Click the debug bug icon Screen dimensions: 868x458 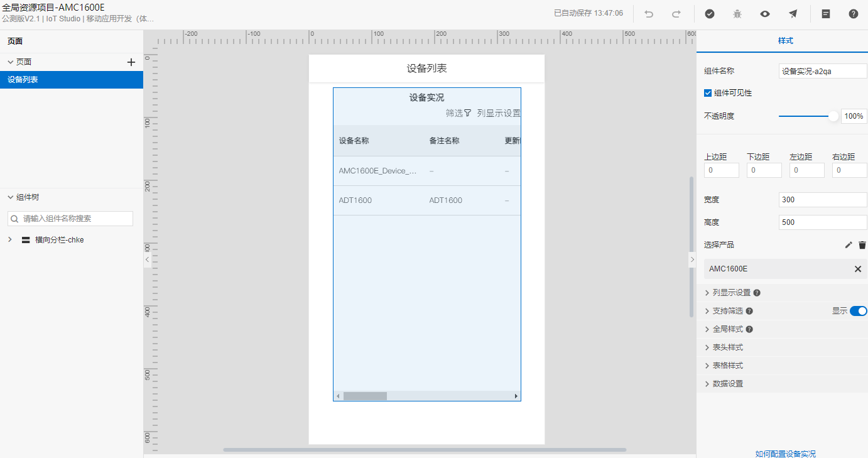coord(737,14)
